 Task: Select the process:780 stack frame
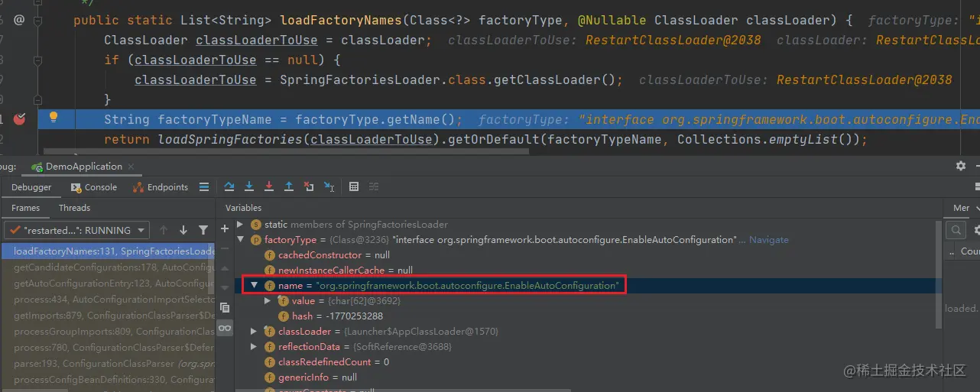[x=108, y=348]
